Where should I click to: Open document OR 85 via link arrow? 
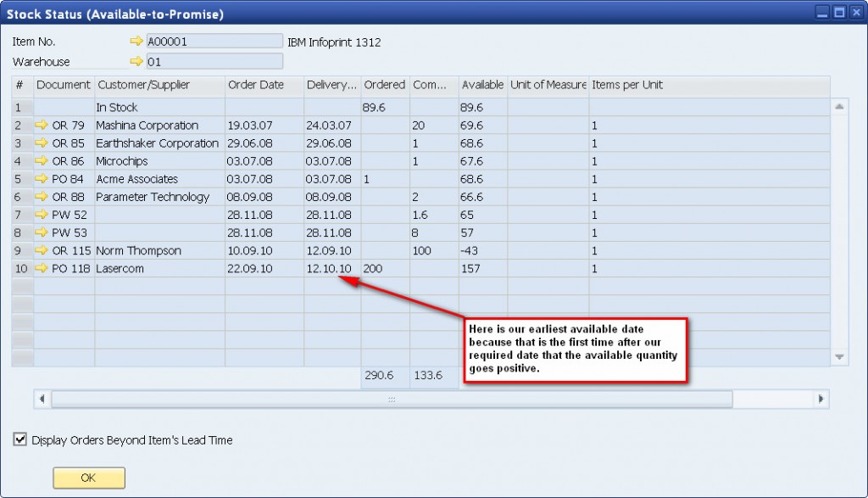coord(42,143)
